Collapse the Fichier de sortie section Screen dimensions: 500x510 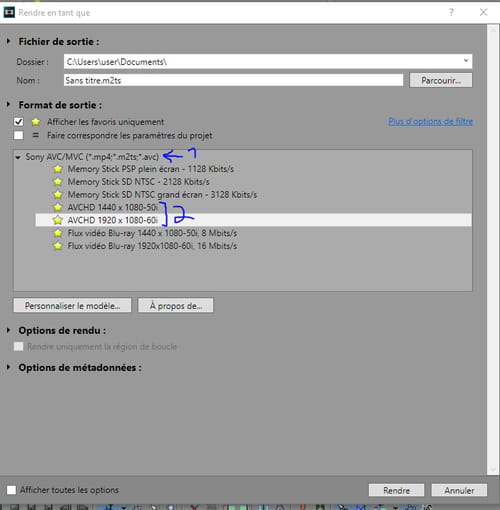[9, 41]
